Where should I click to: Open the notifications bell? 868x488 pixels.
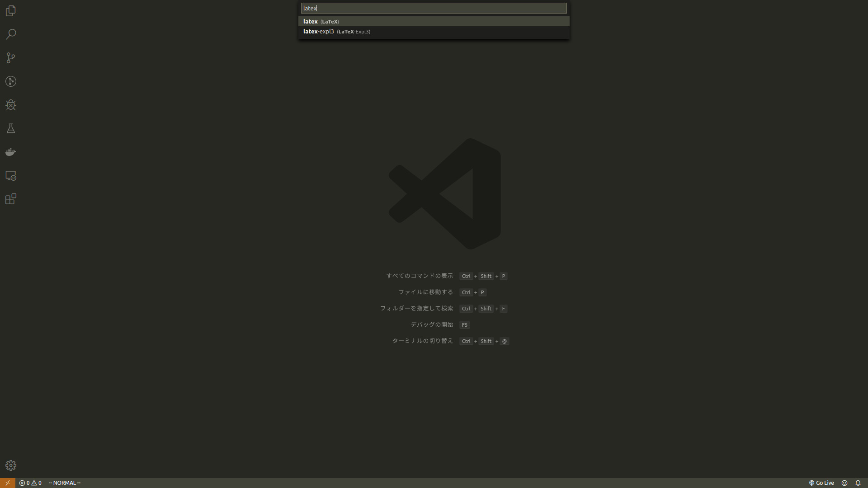pyautogui.click(x=858, y=483)
